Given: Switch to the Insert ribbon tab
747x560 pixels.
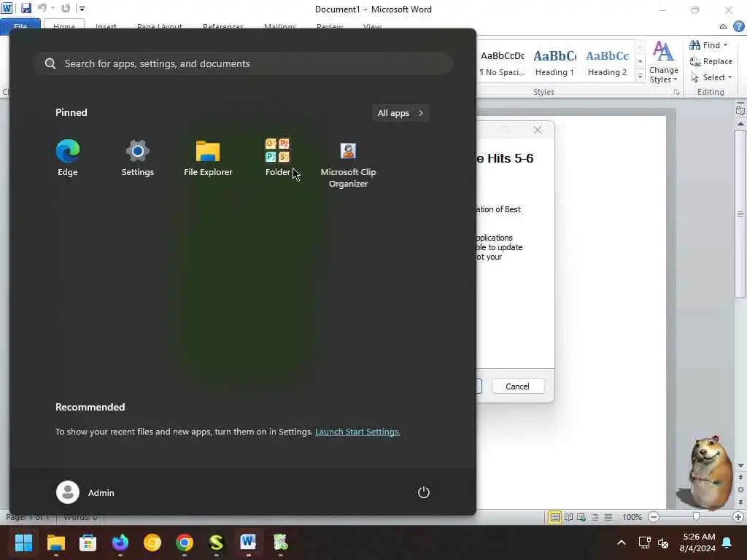Looking at the screenshot, I should click(x=106, y=26).
